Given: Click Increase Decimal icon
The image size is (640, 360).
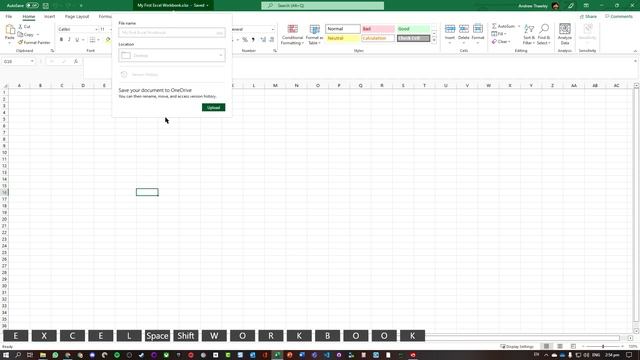Looking at the screenshot, I should pyautogui.click(x=263, y=40).
